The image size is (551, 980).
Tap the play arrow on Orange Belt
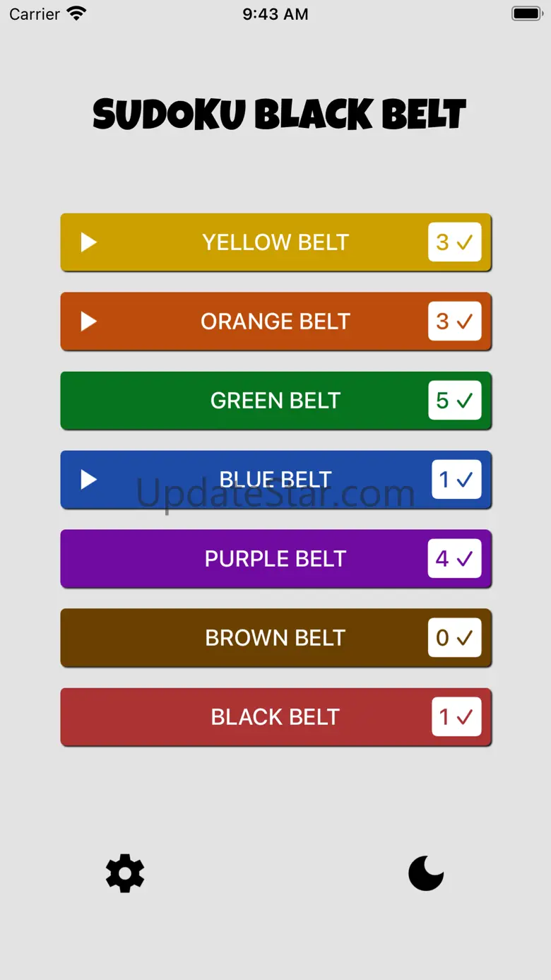pyautogui.click(x=88, y=321)
